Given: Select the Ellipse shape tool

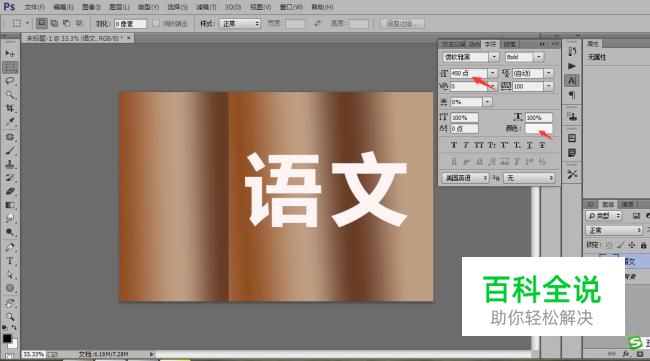Looking at the screenshot, I should coord(10,288).
